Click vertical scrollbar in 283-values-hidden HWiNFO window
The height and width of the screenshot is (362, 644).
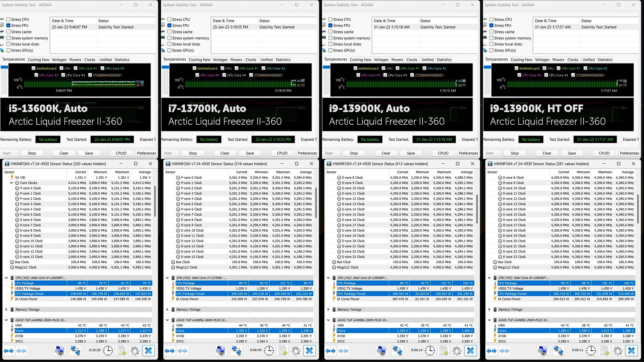tap(155, 201)
